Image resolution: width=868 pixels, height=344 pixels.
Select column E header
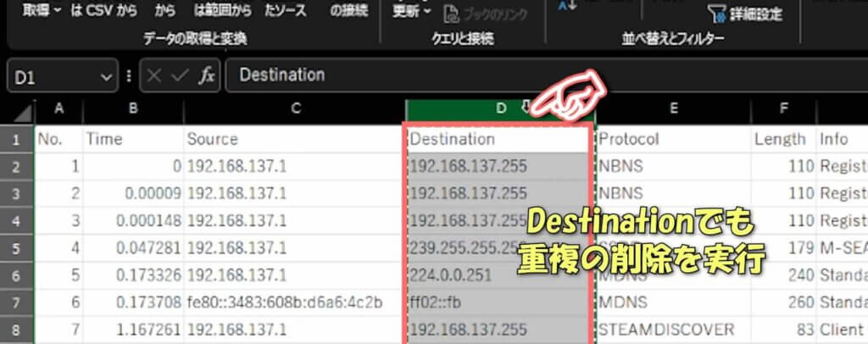click(673, 108)
